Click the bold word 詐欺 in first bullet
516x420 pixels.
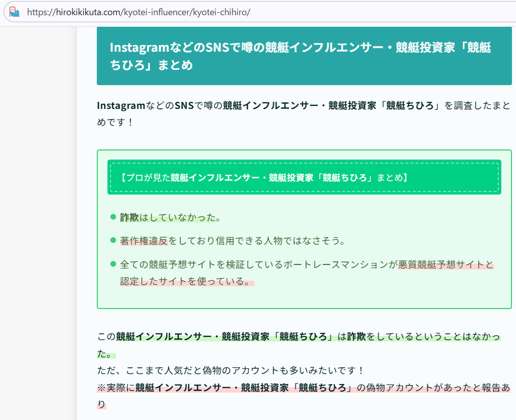129,217
